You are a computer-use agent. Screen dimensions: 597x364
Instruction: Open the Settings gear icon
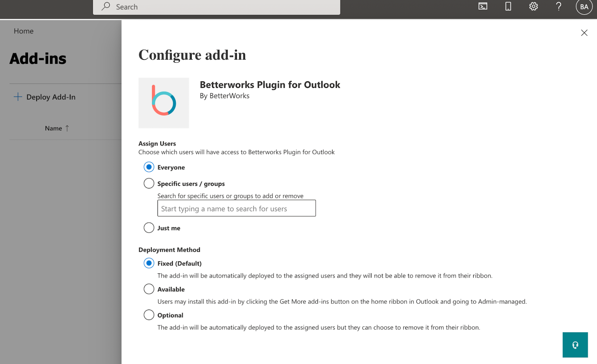click(x=534, y=6)
